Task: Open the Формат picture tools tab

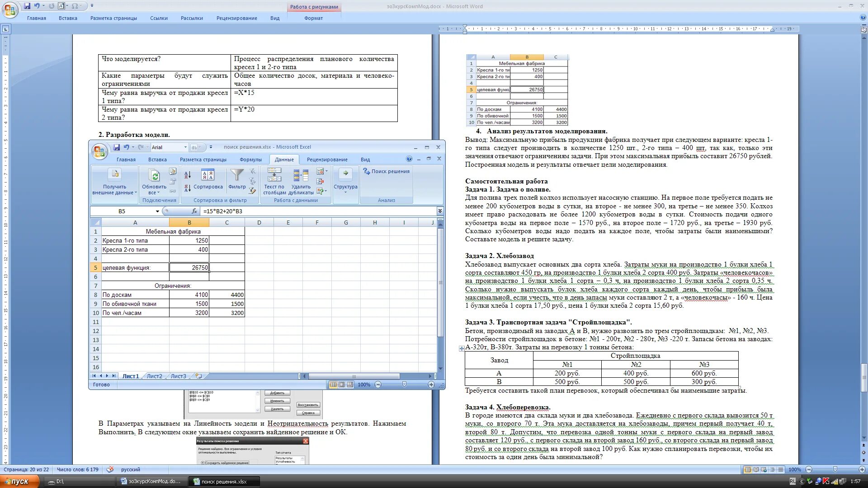Action: (313, 18)
